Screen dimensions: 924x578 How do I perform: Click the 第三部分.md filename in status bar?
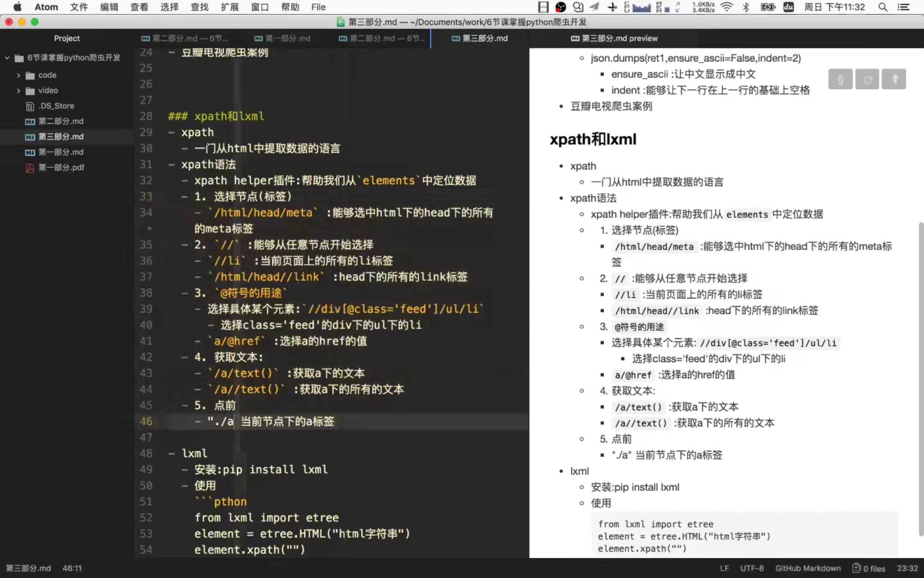[x=28, y=568]
